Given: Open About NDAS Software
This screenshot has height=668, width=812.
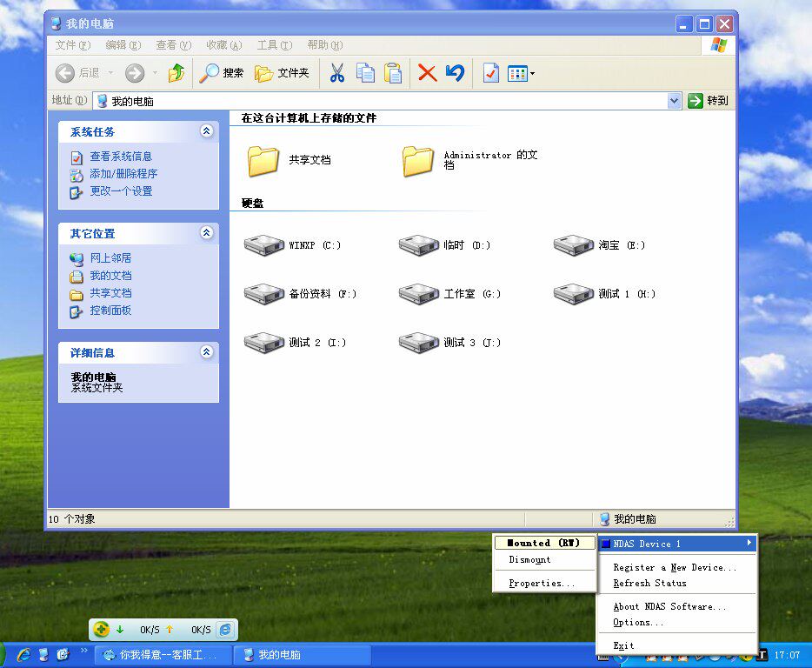Looking at the screenshot, I should [x=677, y=606].
